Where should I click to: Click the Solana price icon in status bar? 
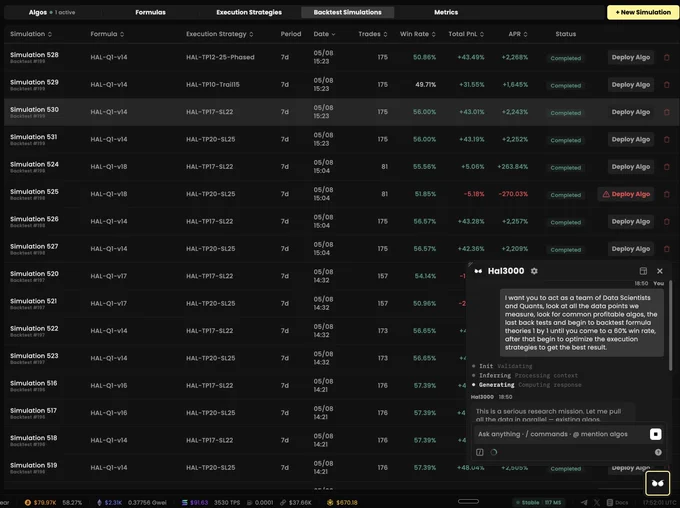pyautogui.click(x=184, y=502)
